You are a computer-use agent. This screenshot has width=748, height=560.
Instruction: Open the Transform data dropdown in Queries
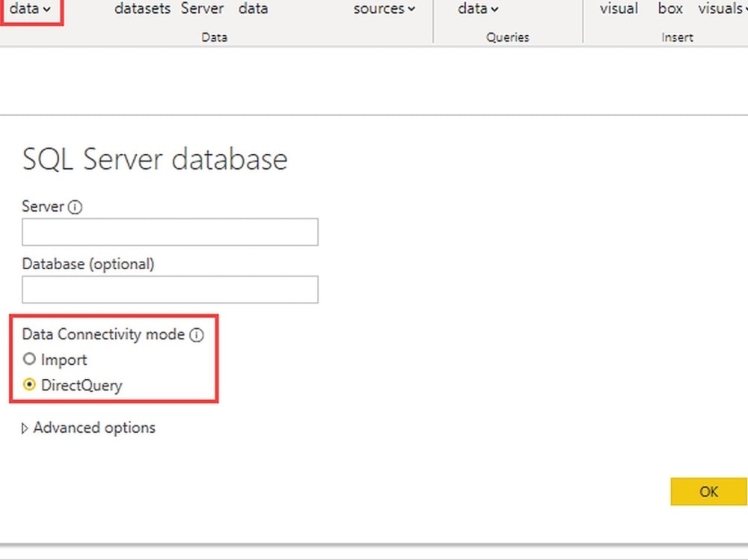[x=476, y=9]
